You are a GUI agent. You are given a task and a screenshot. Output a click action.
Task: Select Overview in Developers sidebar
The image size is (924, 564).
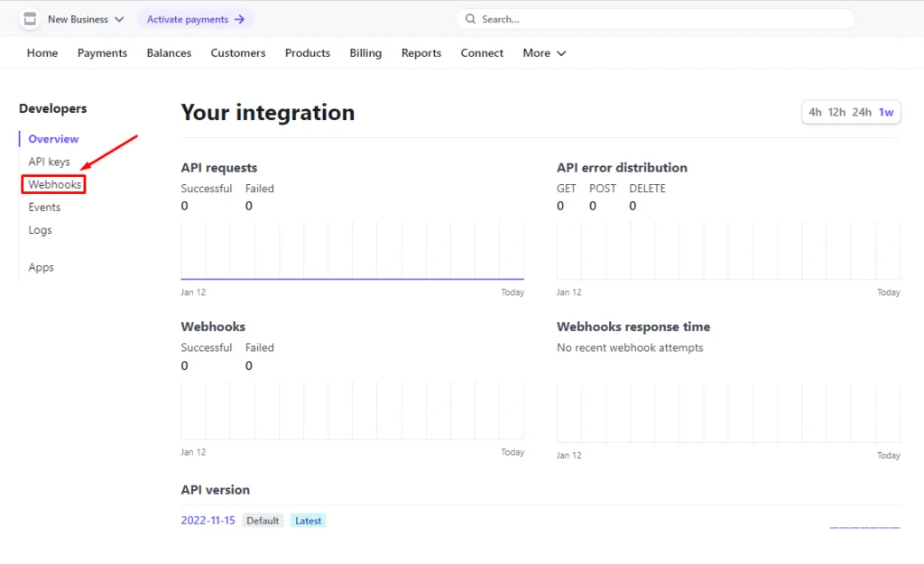[53, 139]
